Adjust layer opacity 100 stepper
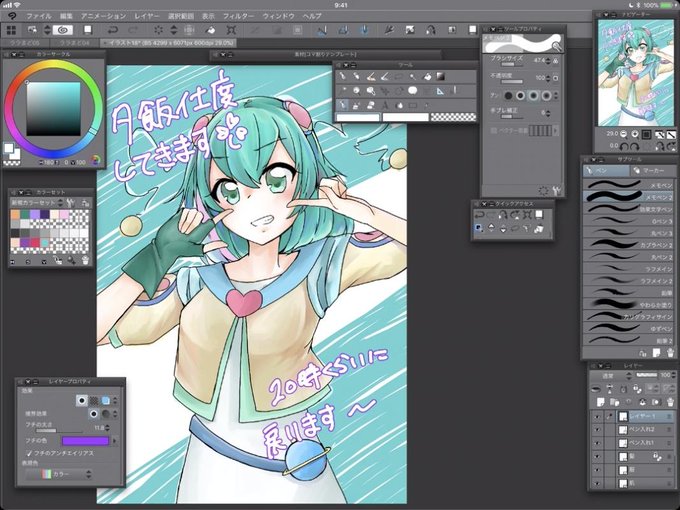Image resolution: width=680 pixels, height=510 pixels. click(x=673, y=376)
